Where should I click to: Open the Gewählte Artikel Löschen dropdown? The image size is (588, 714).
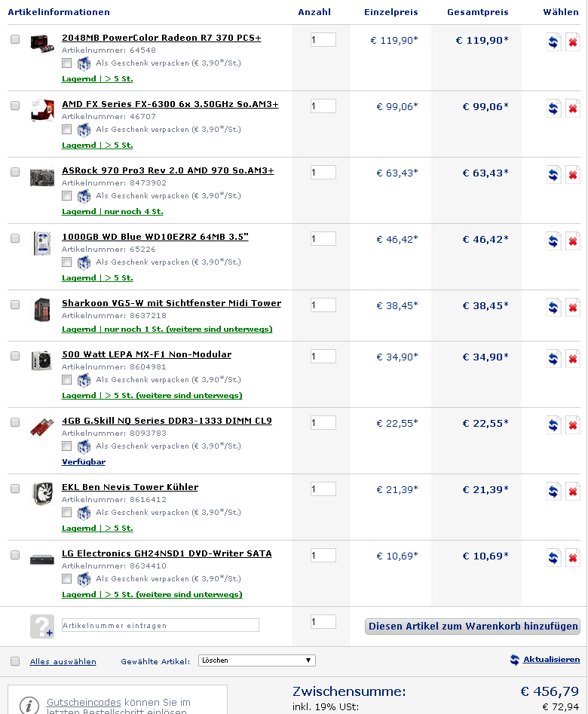pyautogui.click(x=257, y=660)
